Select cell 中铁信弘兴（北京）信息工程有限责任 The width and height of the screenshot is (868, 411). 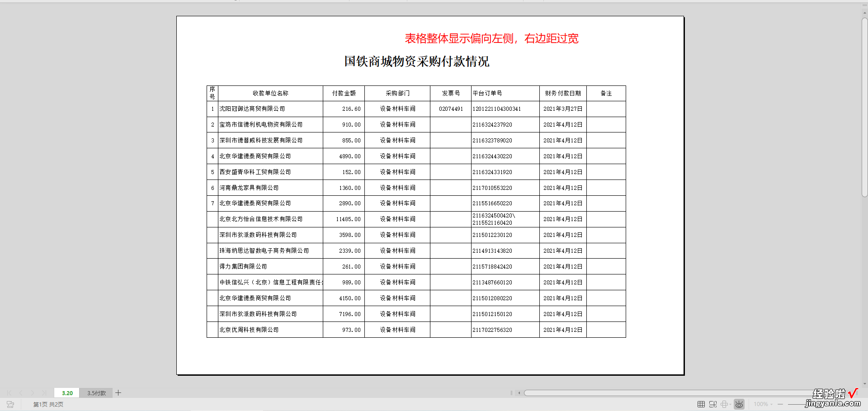point(270,283)
